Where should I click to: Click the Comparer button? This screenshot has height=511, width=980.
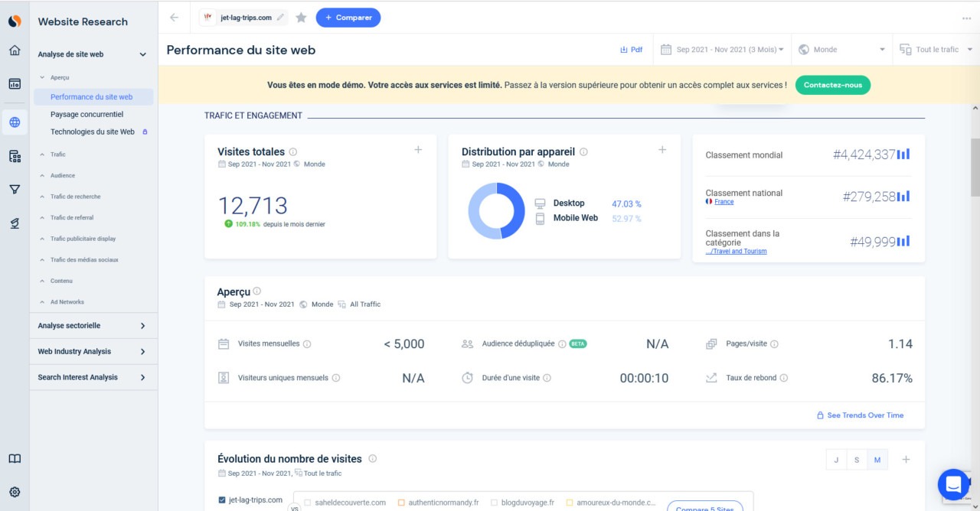pos(348,18)
